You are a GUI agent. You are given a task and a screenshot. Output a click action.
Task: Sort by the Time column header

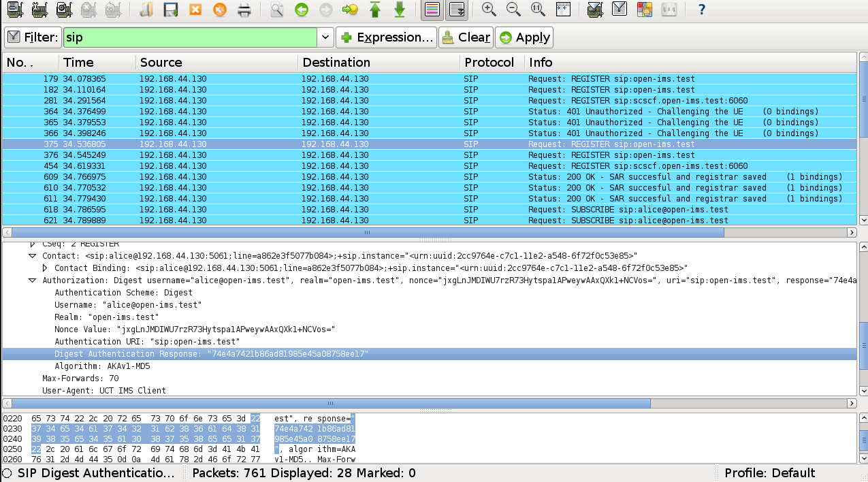[97, 63]
